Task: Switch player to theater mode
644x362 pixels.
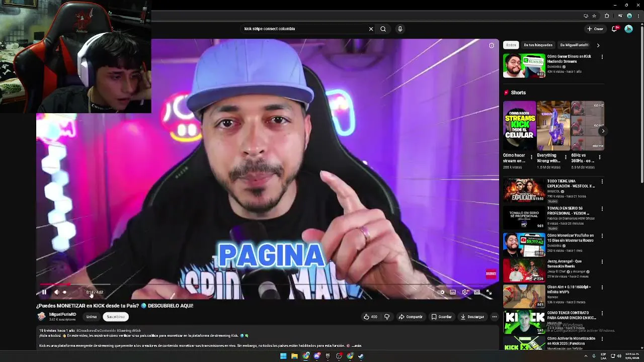Action: click(x=477, y=292)
